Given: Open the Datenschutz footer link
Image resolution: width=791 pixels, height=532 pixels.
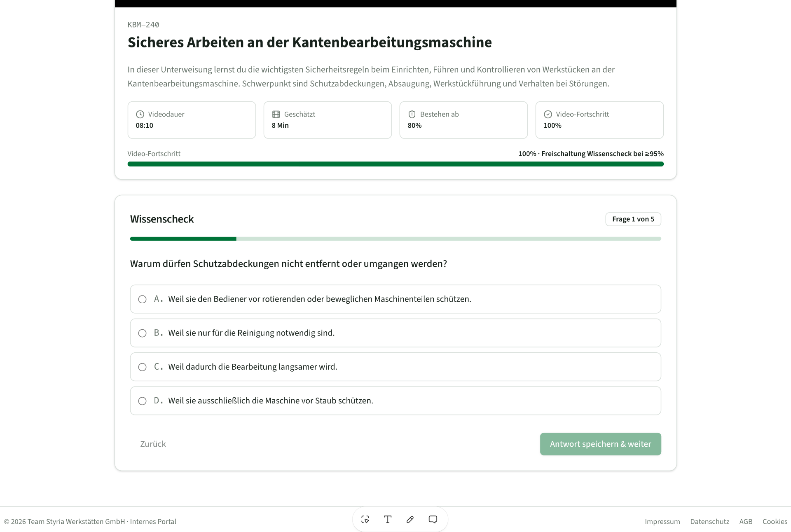Looking at the screenshot, I should pos(709,521).
